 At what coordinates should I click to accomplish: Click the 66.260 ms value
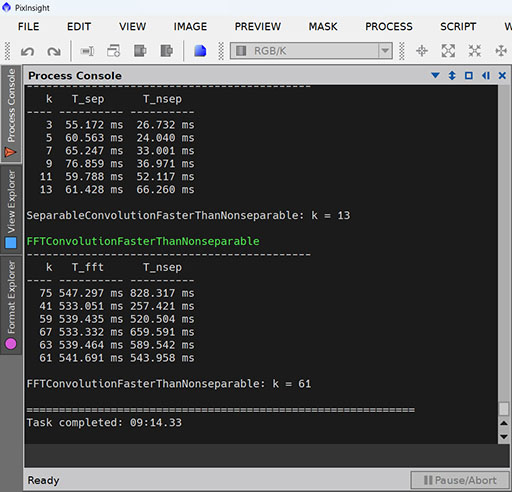click(x=165, y=189)
